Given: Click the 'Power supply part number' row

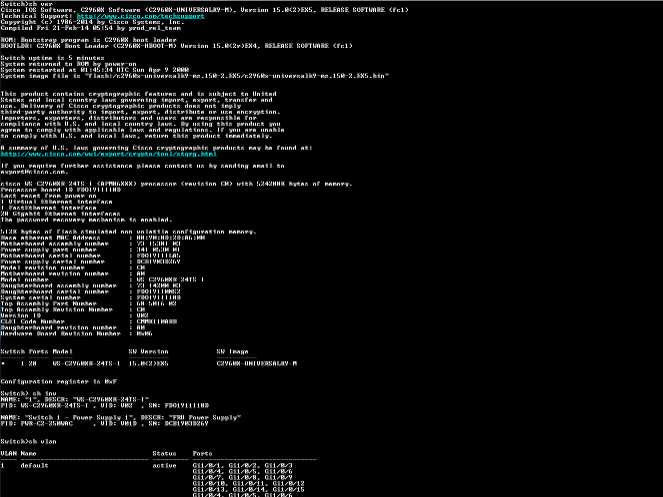Looking at the screenshot, I should tap(90, 250).
